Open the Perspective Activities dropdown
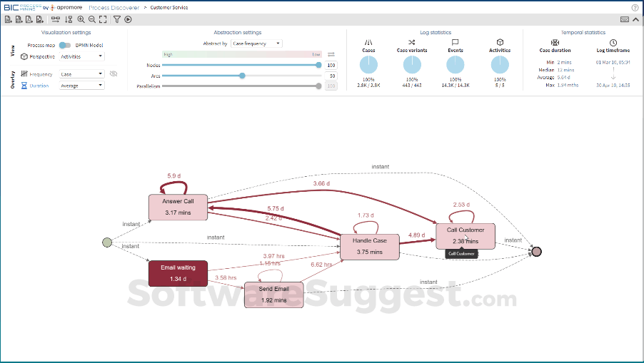Image resolution: width=644 pixels, height=363 pixels. [81, 56]
